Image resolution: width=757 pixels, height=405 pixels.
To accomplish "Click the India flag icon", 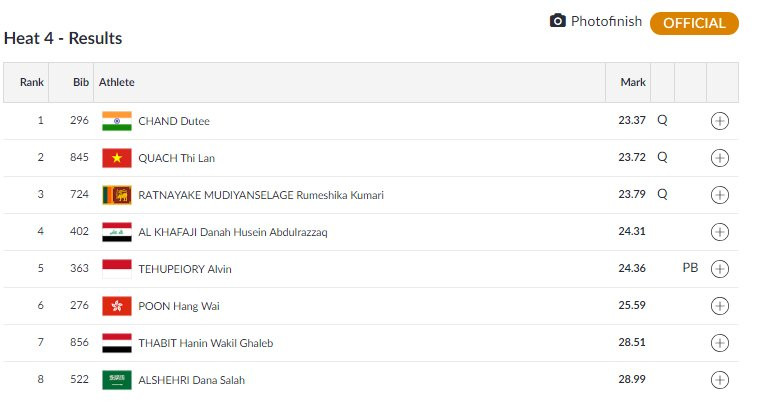I will [x=117, y=121].
